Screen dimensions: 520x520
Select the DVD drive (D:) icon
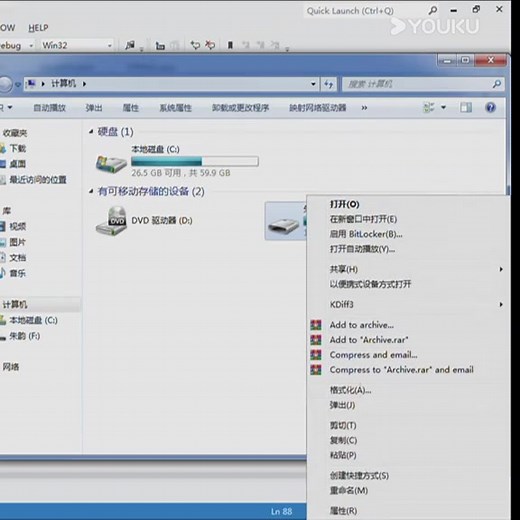(x=111, y=221)
